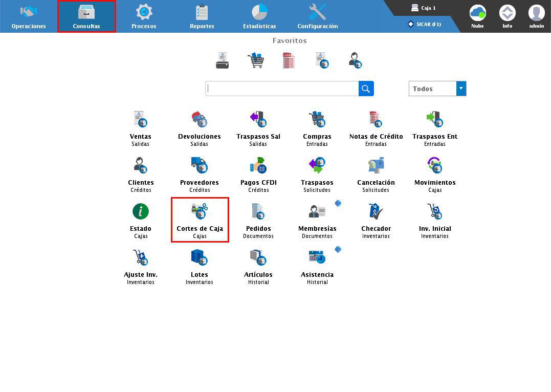Open the Cortes de Caja icon
Image resolution: width=551 pixels, height=392 pixels.
coord(200,212)
